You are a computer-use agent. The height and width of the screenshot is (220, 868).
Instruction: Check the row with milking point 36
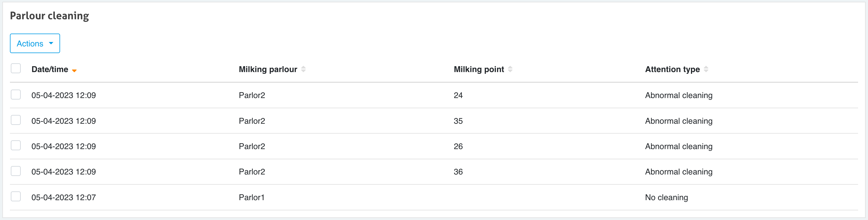coord(16,171)
